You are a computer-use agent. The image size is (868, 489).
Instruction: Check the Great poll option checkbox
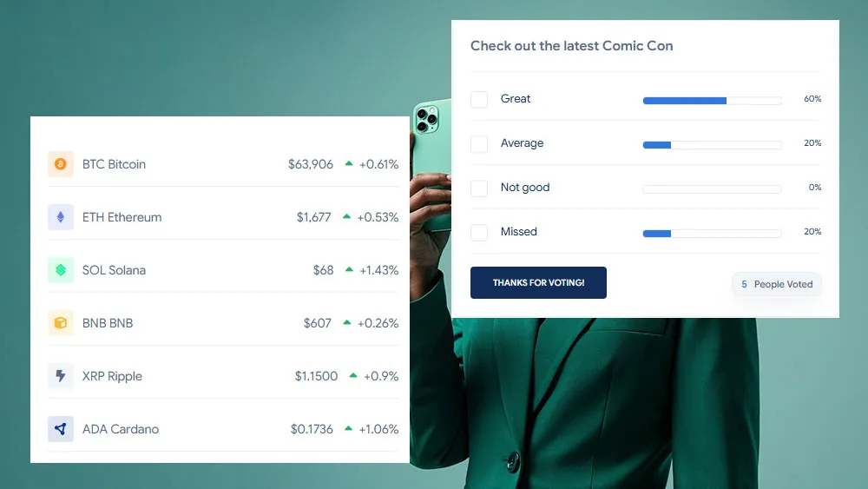click(x=479, y=100)
